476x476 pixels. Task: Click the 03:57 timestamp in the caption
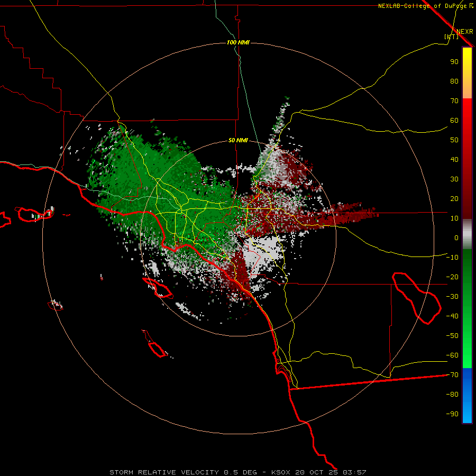click(354, 472)
